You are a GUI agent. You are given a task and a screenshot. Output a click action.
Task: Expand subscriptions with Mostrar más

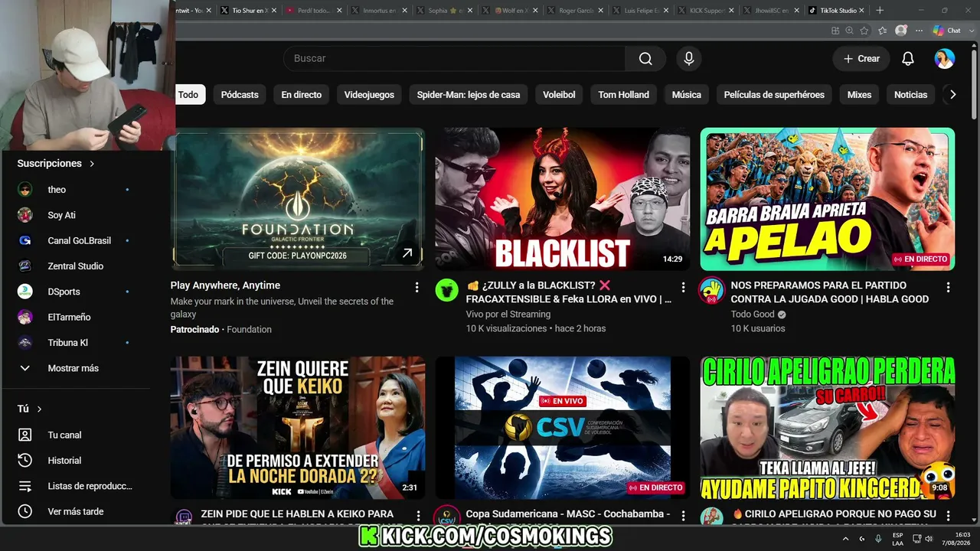pos(74,368)
